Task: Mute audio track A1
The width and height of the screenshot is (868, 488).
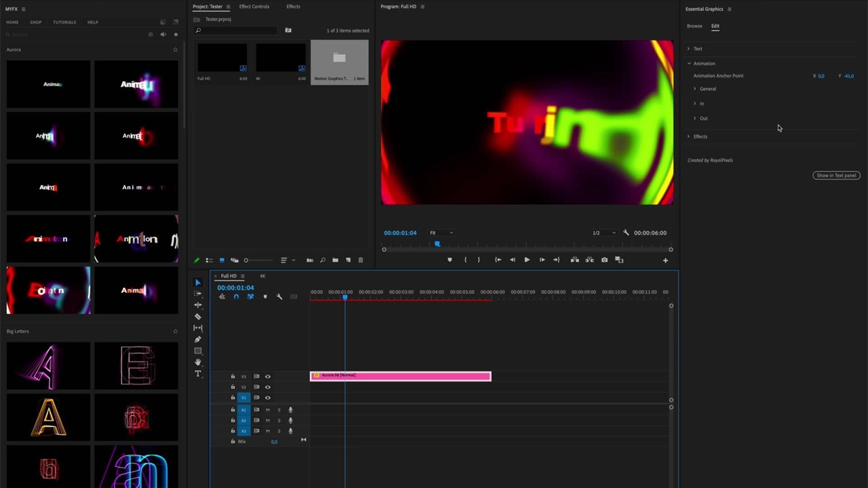Action: [267, 410]
